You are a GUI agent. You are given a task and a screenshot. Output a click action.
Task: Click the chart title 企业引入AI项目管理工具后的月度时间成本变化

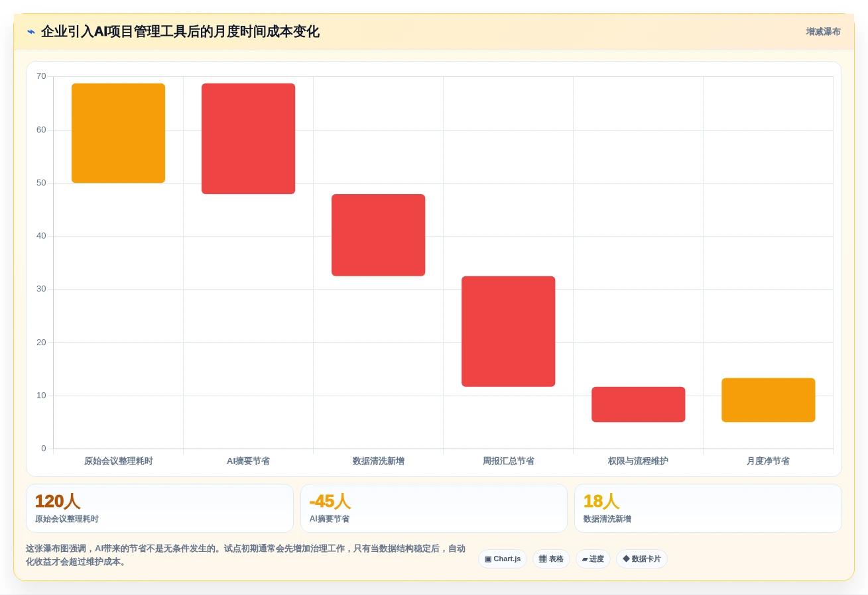pos(180,32)
